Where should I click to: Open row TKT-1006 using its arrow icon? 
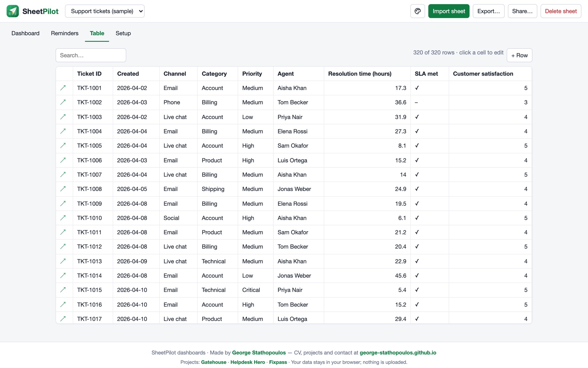coord(63,160)
